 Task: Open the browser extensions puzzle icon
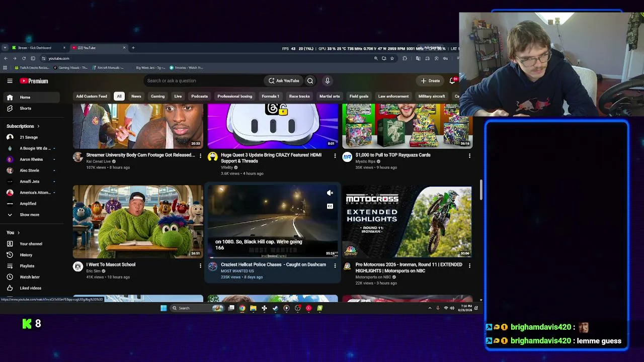tap(405, 58)
